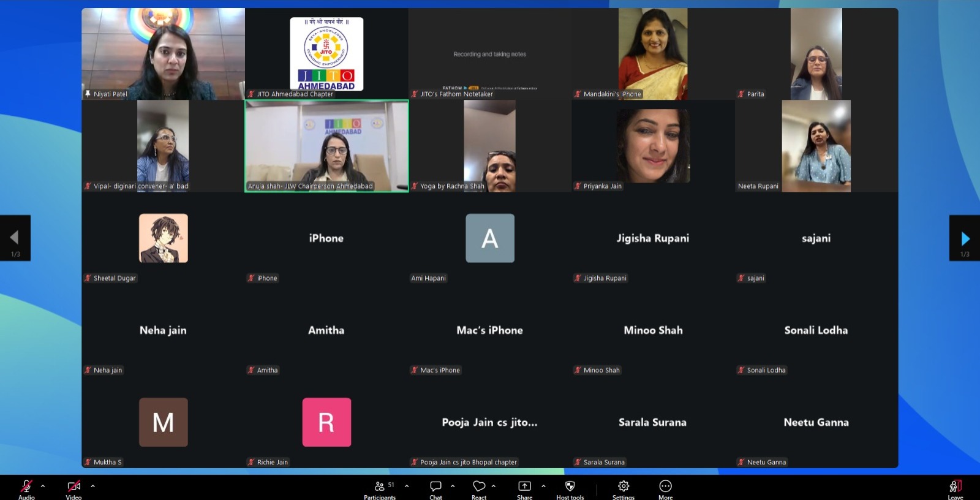Expand video options caret

click(x=93, y=486)
